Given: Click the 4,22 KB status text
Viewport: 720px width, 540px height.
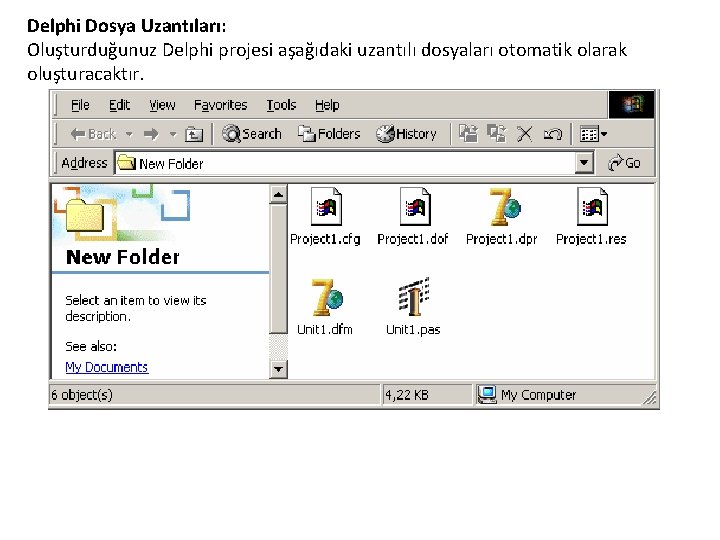Looking at the screenshot, I should [x=407, y=395].
